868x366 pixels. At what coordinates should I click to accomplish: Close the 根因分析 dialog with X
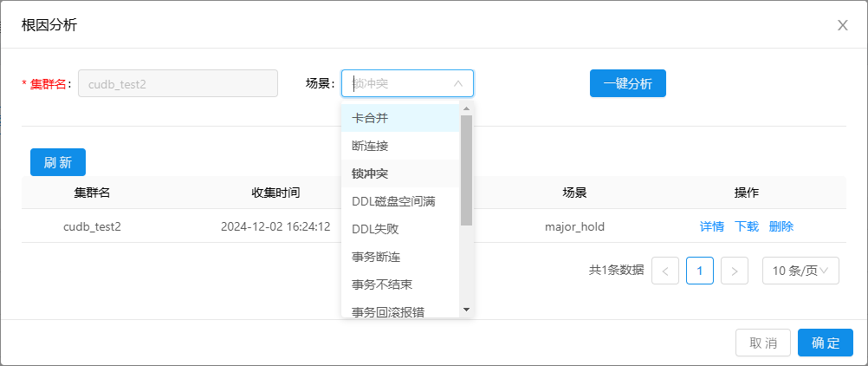[x=843, y=25]
